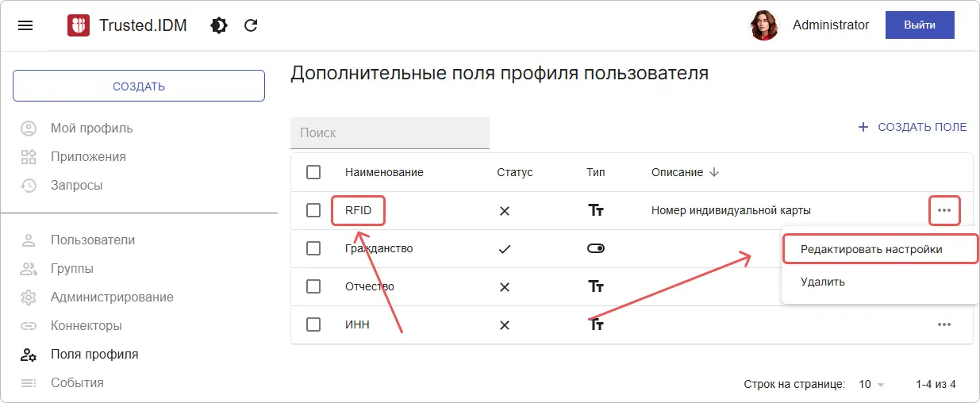Click the СОЗДАТЬ ПОЛЕ button
980x403 pixels.
pos(913,127)
